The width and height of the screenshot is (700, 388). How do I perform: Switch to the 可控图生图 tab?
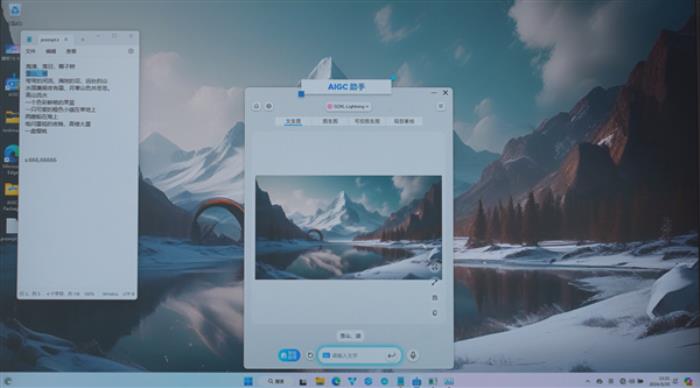point(367,121)
